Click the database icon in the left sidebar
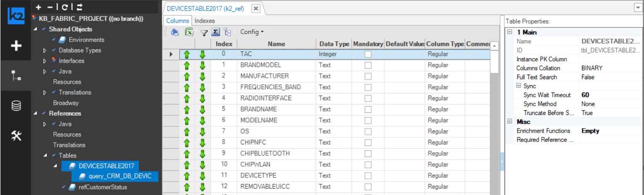 click(x=16, y=106)
